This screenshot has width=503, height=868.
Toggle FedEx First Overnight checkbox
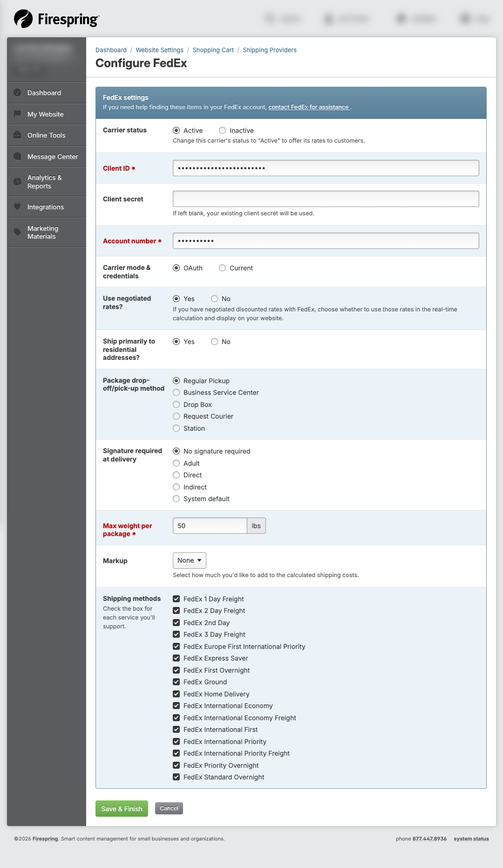pos(176,670)
